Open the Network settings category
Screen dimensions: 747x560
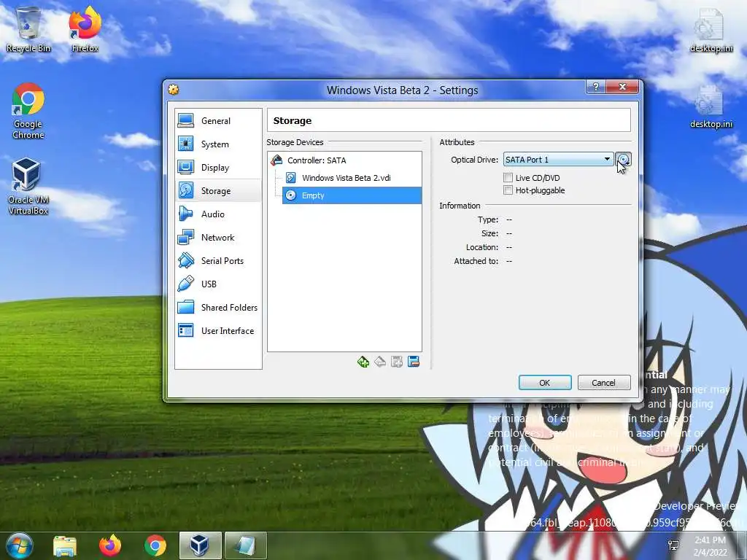[218, 238]
